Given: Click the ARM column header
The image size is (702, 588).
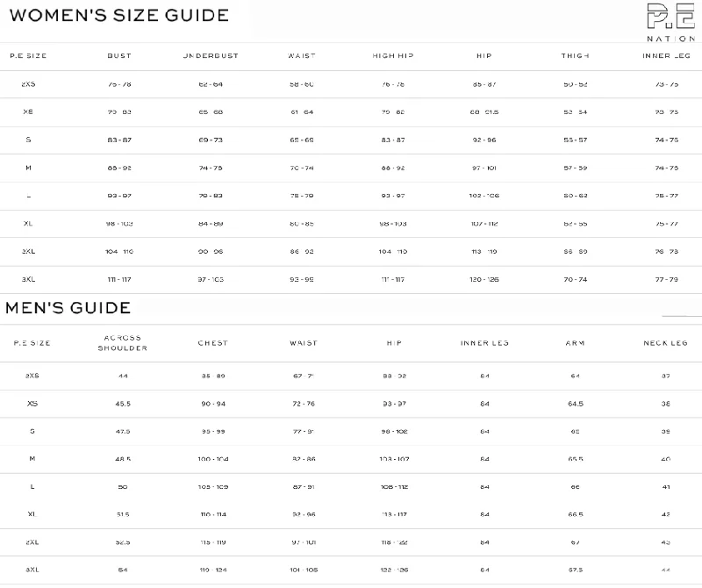Looking at the screenshot, I should (x=576, y=343).
